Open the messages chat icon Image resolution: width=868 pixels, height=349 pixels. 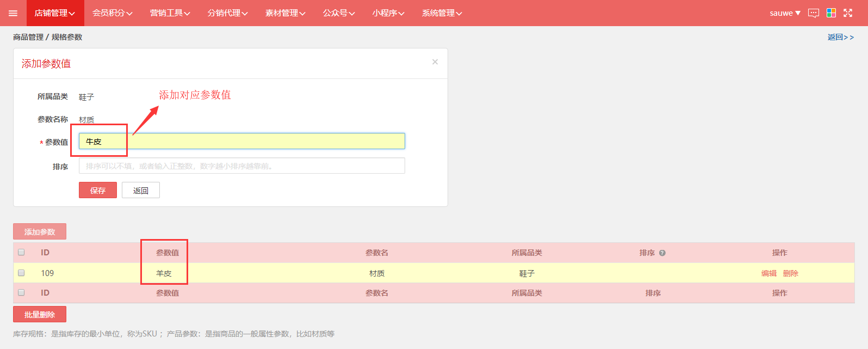point(814,13)
